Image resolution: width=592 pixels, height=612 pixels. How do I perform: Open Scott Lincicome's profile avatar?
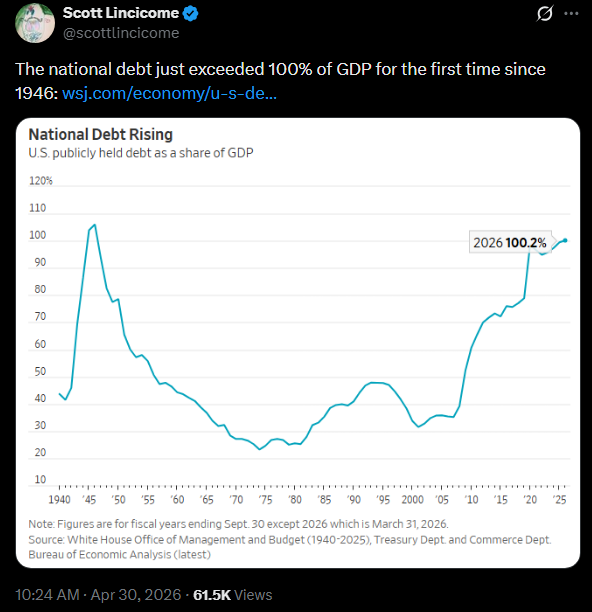(x=35, y=23)
